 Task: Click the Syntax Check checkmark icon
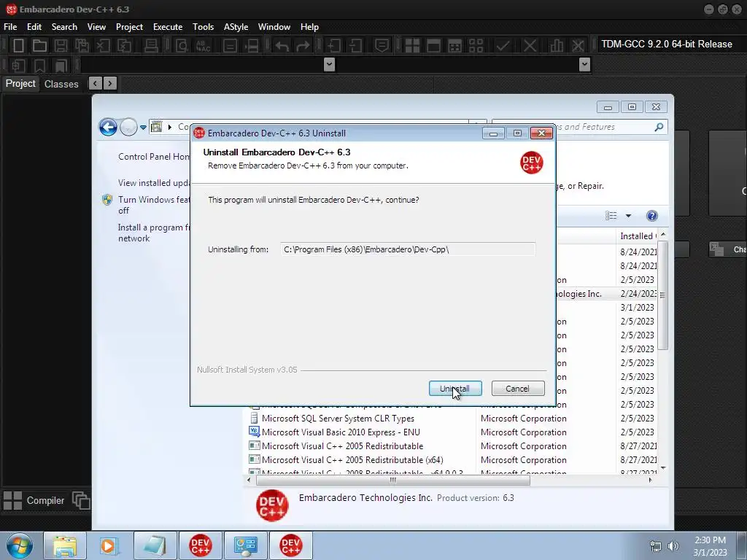point(503,46)
